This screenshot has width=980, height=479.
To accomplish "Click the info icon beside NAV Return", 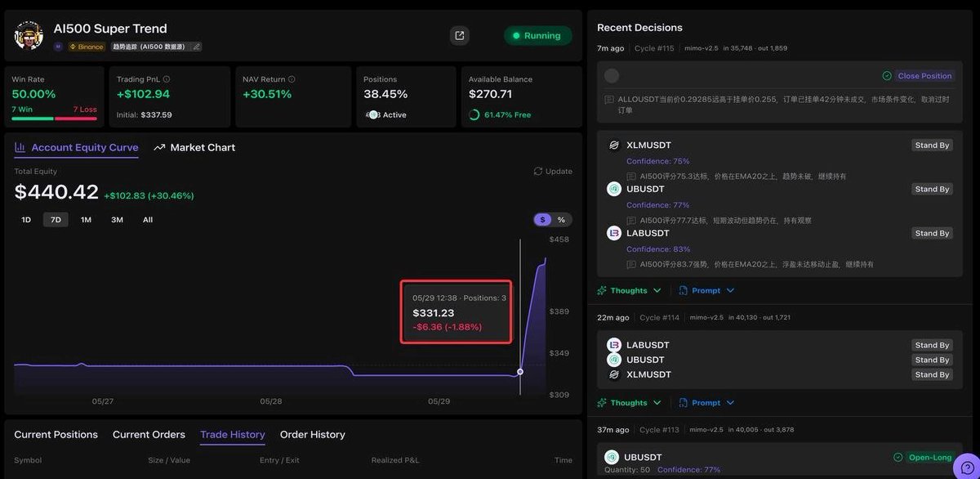I will pyautogui.click(x=292, y=79).
